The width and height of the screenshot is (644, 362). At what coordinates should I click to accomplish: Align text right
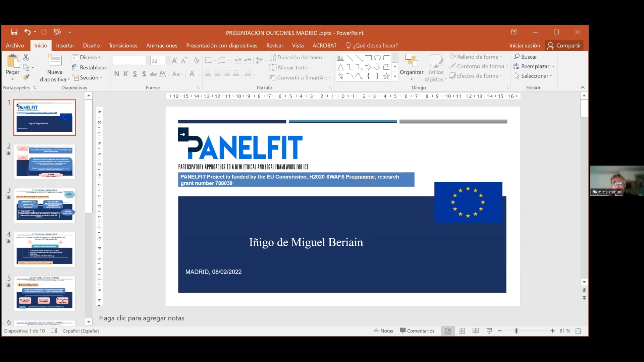(x=227, y=74)
